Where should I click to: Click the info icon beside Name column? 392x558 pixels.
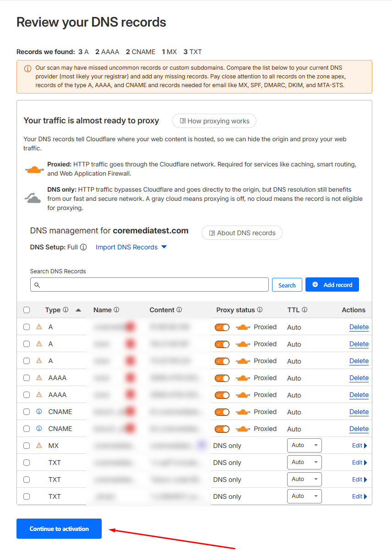(116, 310)
